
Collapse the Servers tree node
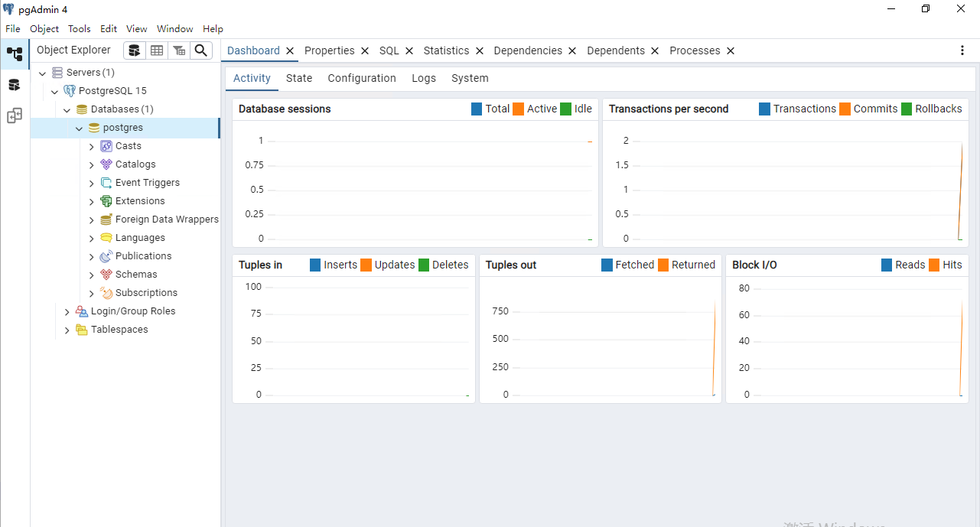(x=42, y=73)
